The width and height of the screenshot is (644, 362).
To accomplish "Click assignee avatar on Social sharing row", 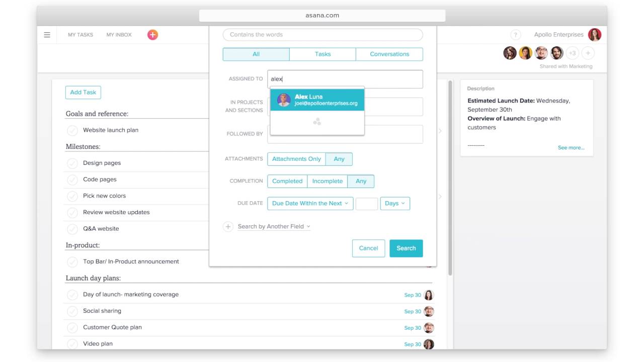I will [429, 311].
